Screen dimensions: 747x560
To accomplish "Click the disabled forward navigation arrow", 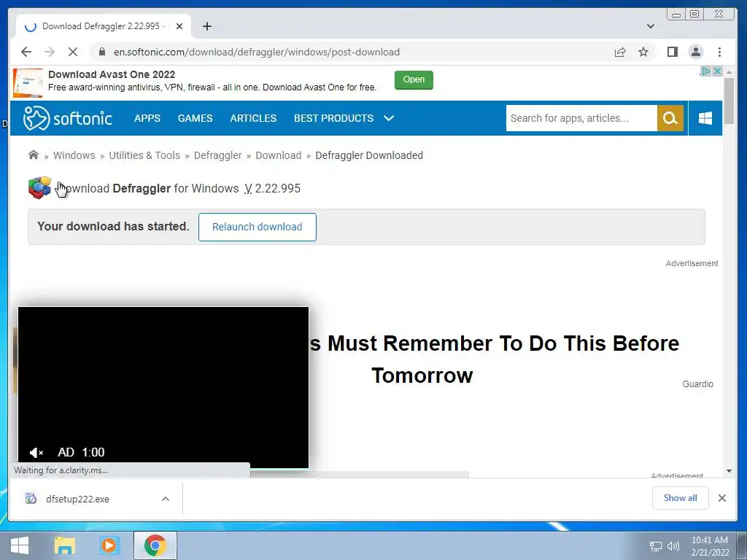I will click(x=50, y=52).
